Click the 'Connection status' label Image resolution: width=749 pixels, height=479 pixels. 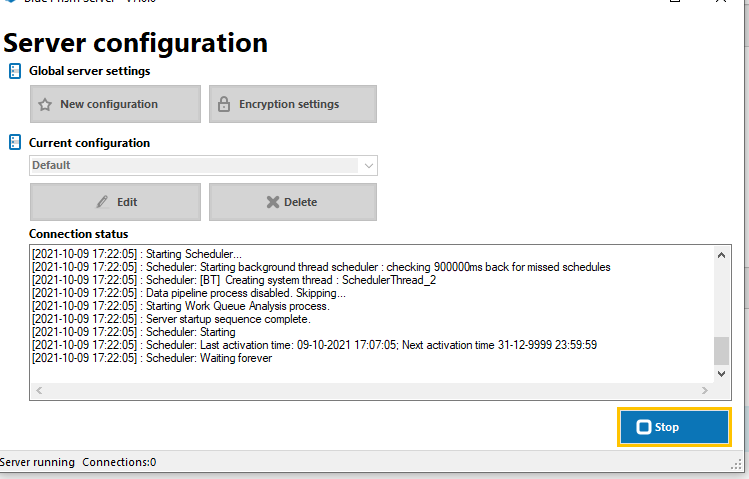78,234
